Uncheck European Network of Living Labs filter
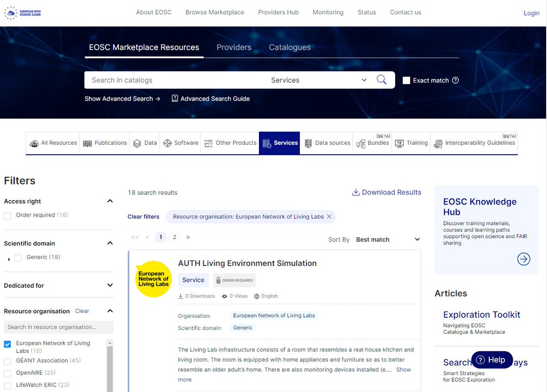Screen dimensions: 547x392 click(7, 344)
